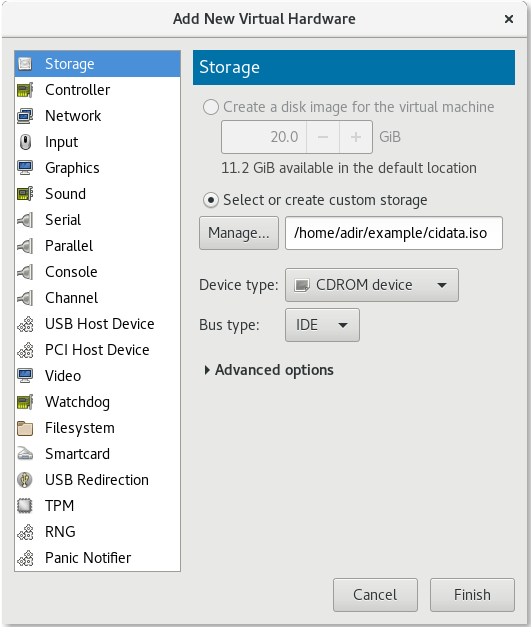Select the TPM entry
Screen dimensions: 531x627
tap(98, 505)
